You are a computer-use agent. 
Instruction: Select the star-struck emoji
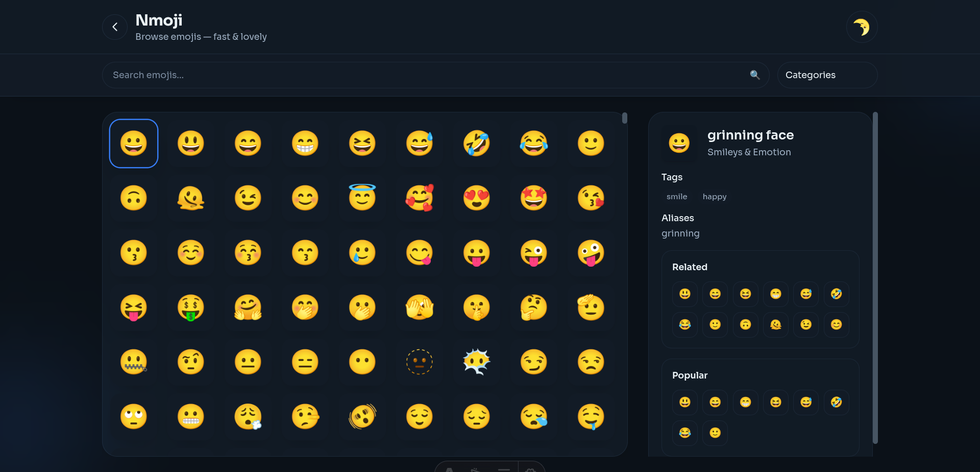coord(533,198)
